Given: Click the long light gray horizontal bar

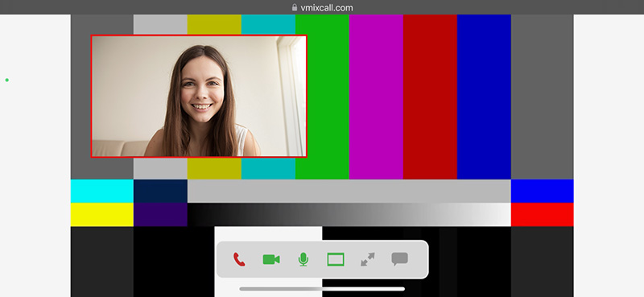Looking at the screenshot, I should [349, 191].
